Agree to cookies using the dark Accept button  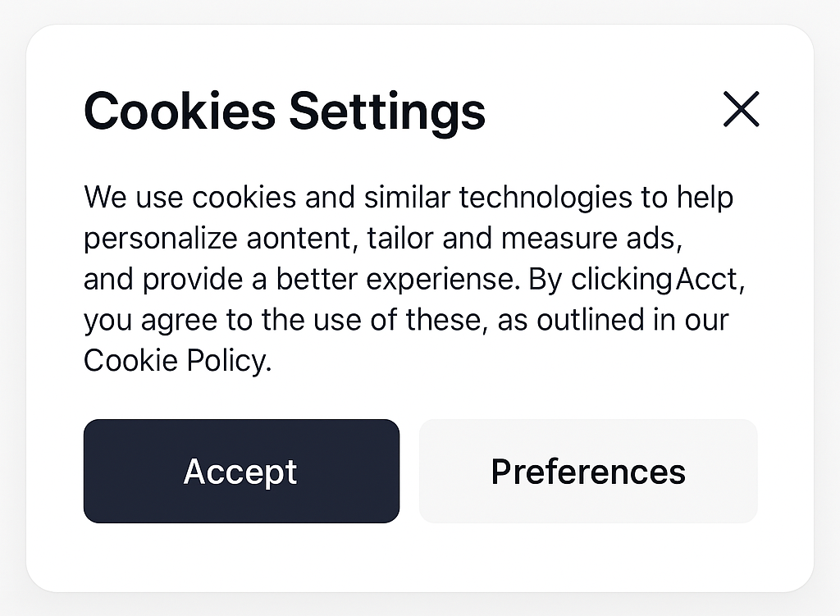(242, 471)
